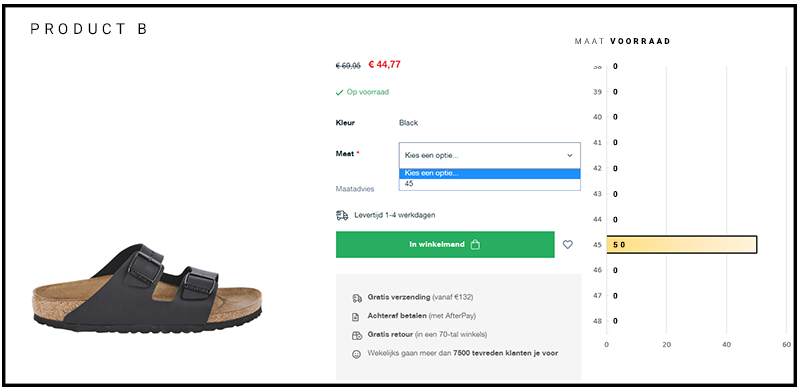Open the Maatadvies size advice link
Screen dimensions: 800x389
(x=355, y=189)
